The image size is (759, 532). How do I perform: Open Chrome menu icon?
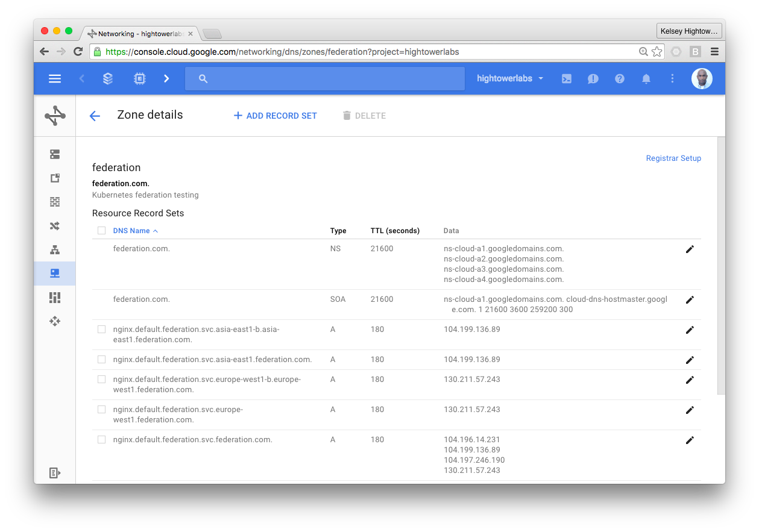tap(714, 52)
